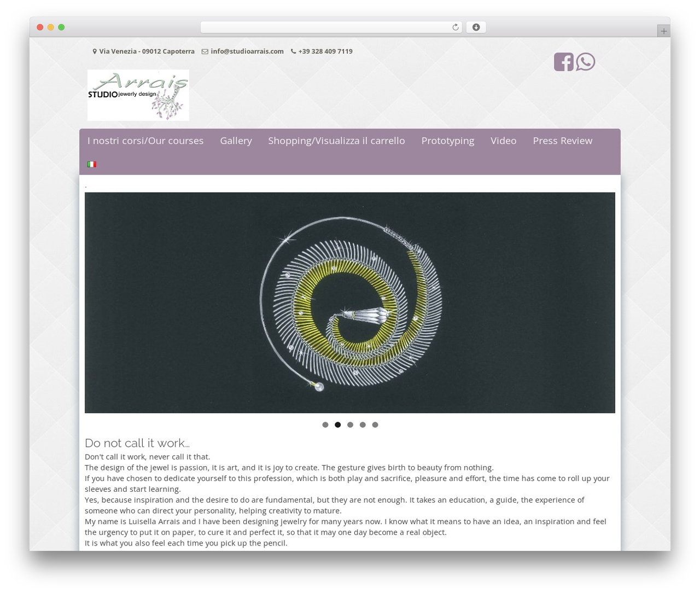Show the fifth slide via slider dot
This screenshot has height=593, width=700.
click(375, 425)
